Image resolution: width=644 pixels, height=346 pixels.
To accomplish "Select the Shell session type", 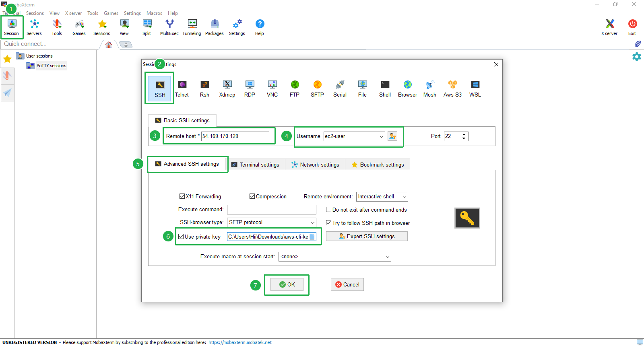I will 385,89.
